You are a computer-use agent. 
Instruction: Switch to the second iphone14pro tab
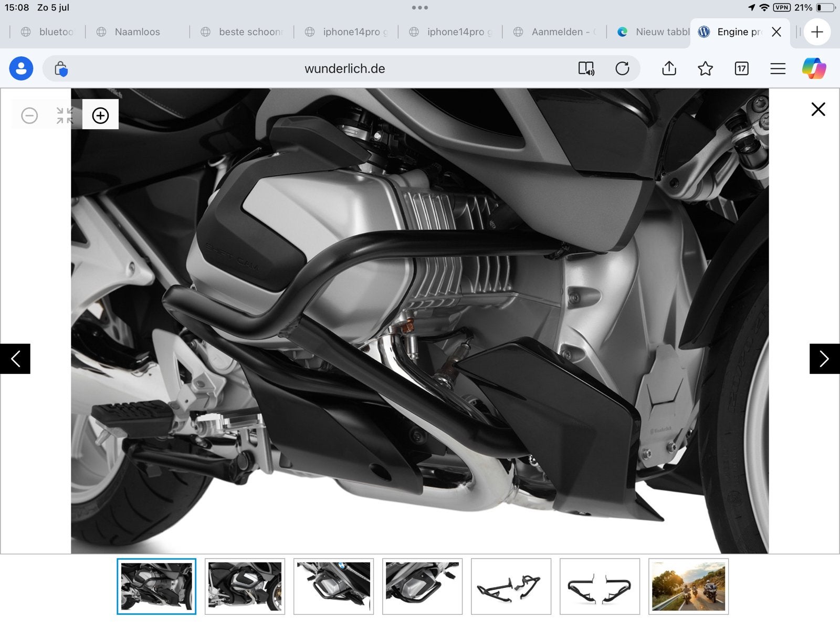[x=450, y=32]
